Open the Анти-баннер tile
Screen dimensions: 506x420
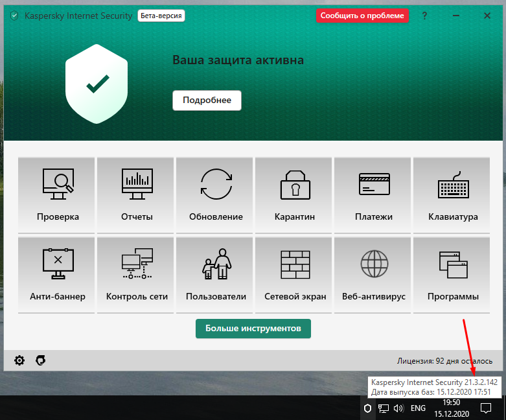56,274
